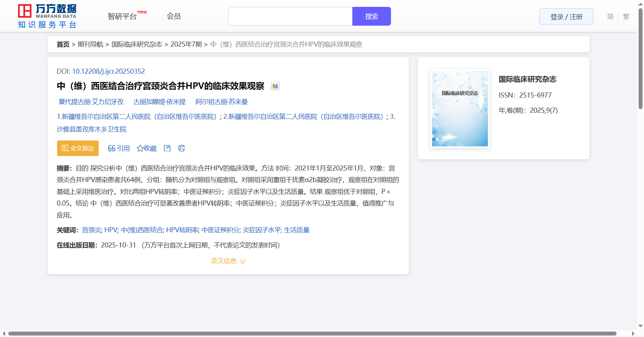Click the 登录 / 注册 button
Screen dimensions: 644x337
click(566, 17)
